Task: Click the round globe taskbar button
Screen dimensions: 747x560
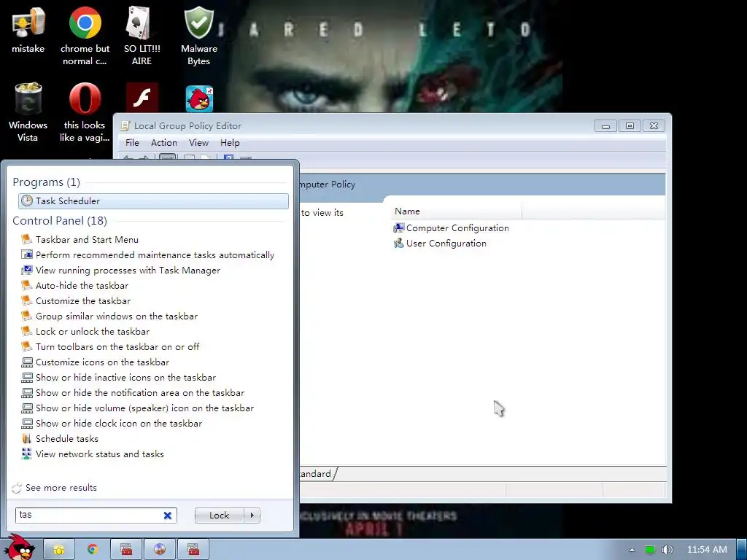Action: [160, 550]
